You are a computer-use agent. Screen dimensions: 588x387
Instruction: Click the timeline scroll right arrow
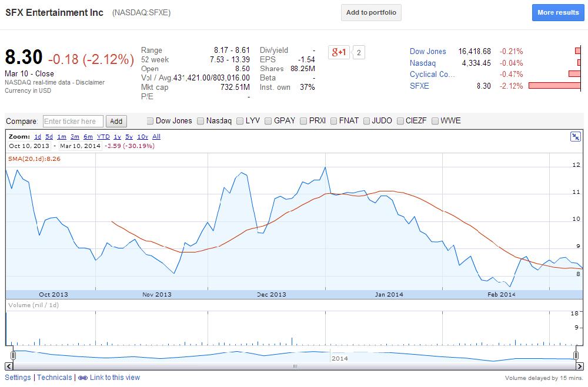579,366
